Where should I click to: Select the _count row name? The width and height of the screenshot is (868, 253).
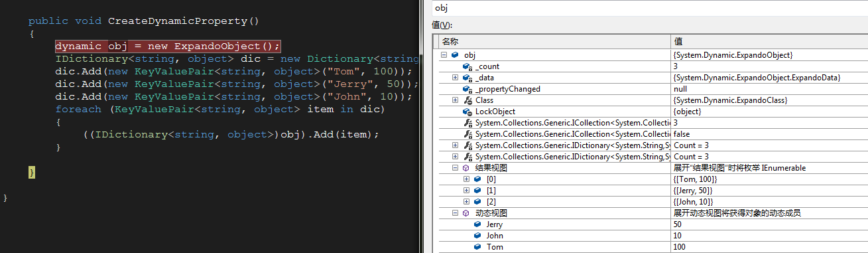pyautogui.click(x=487, y=66)
